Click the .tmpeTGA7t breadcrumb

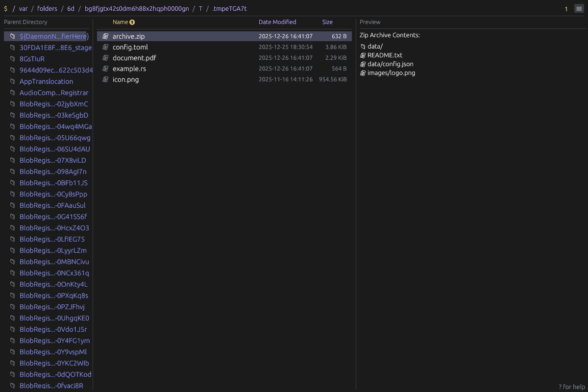[x=230, y=9]
